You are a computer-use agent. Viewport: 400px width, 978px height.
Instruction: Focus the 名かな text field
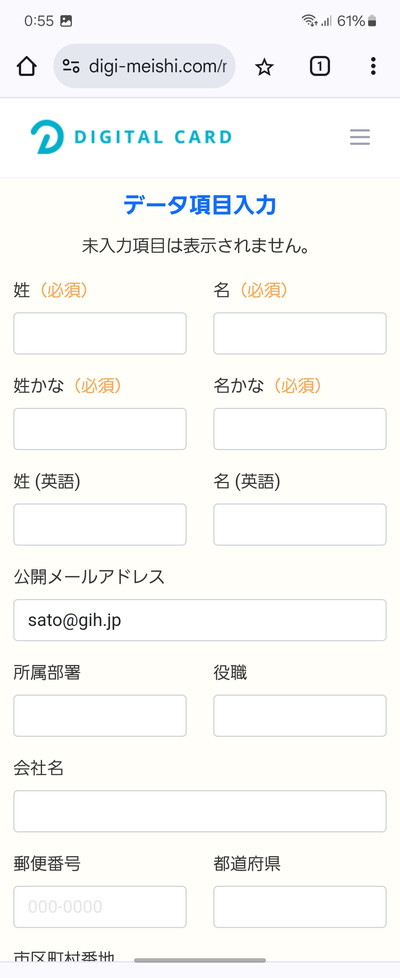tap(300, 429)
